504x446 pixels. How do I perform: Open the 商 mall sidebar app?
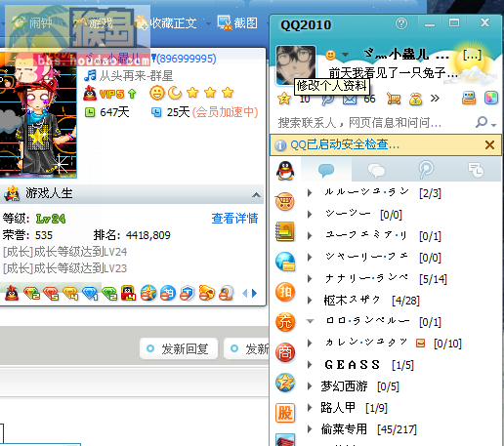pos(285,352)
